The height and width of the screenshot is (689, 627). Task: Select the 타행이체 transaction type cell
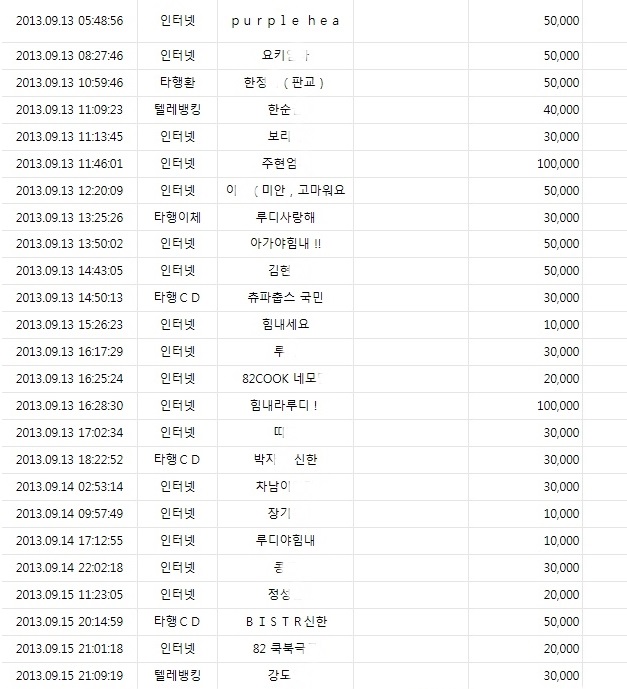tap(178, 217)
